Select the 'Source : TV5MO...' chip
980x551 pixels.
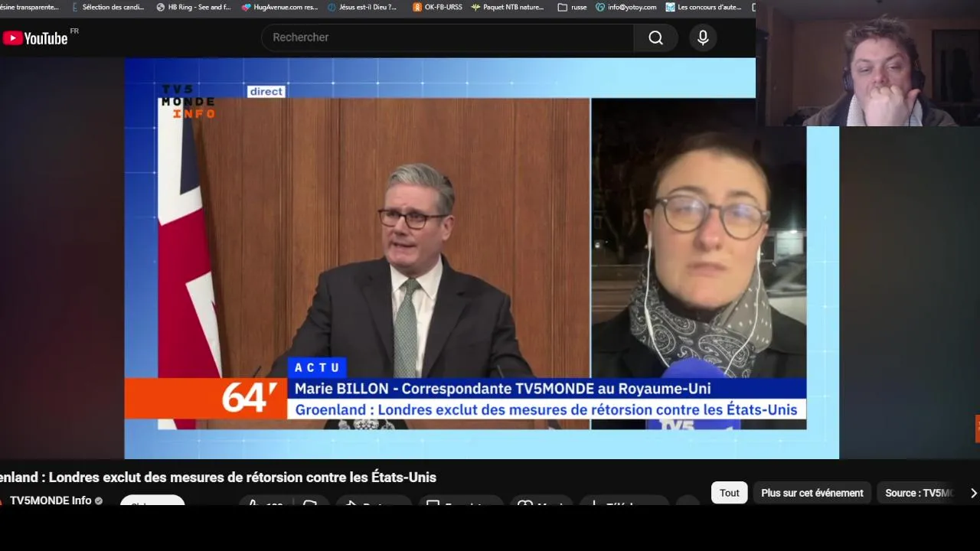click(x=919, y=493)
